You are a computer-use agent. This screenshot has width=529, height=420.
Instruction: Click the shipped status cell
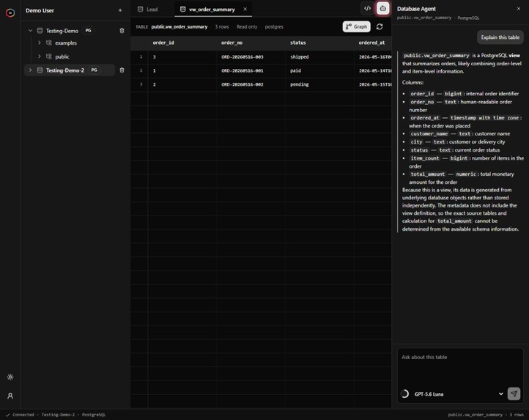click(x=319, y=57)
